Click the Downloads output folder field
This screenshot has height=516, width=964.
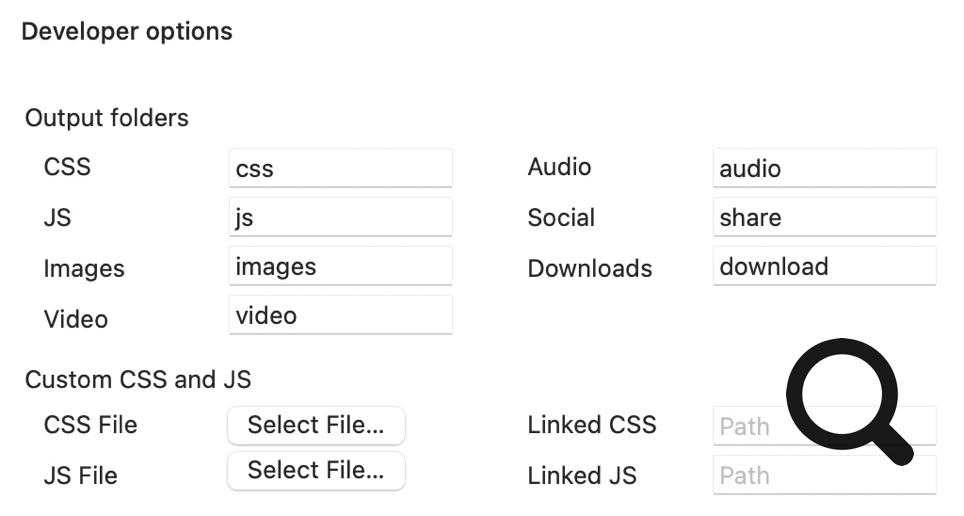tap(824, 266)
